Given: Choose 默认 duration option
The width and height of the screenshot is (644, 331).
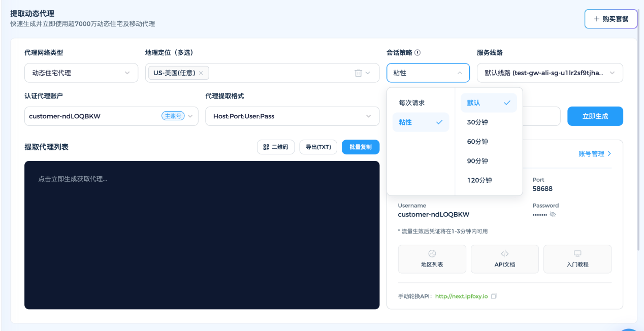Looking at the screenshot, I should [x=489, y=103].
